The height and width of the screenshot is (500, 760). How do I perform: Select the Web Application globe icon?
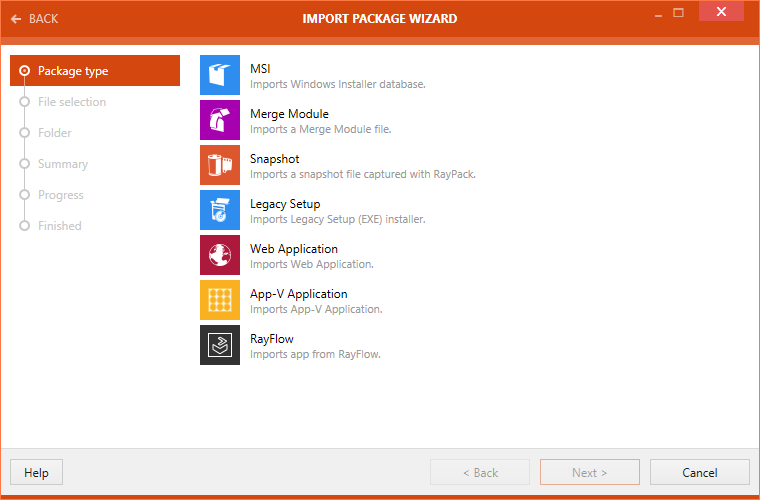tap(220, 255)
